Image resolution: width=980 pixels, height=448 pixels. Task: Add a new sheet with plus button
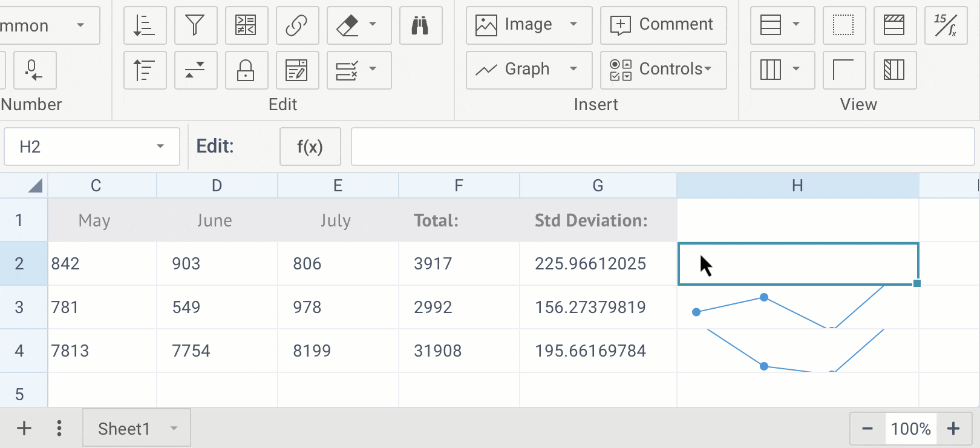(x=24, y=429)
